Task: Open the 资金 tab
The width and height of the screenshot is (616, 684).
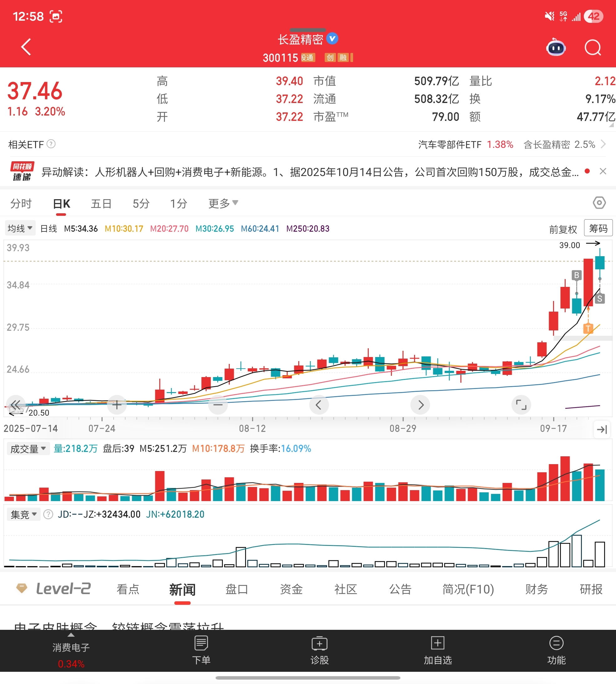Action: click(291, 589)
